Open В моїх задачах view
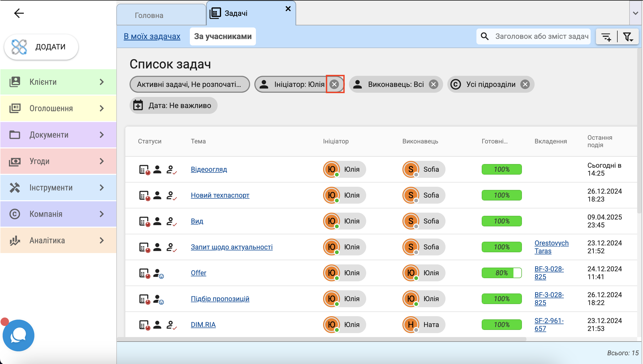Screen dimensions: 643x364 click(152, 36)
